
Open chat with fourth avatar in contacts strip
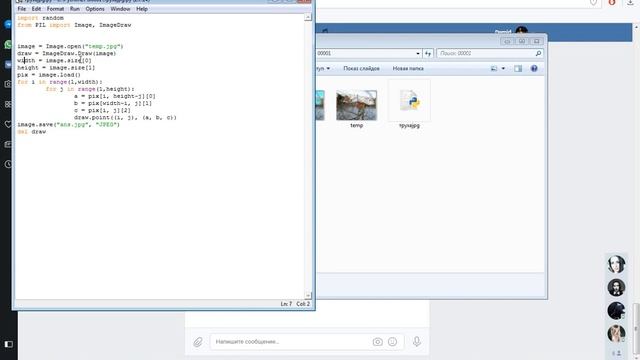616,333
